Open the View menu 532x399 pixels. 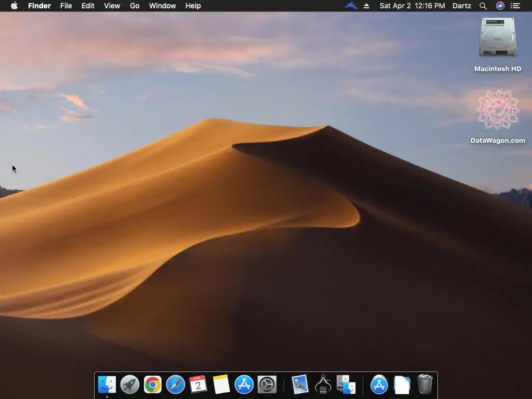click(112, 6)
